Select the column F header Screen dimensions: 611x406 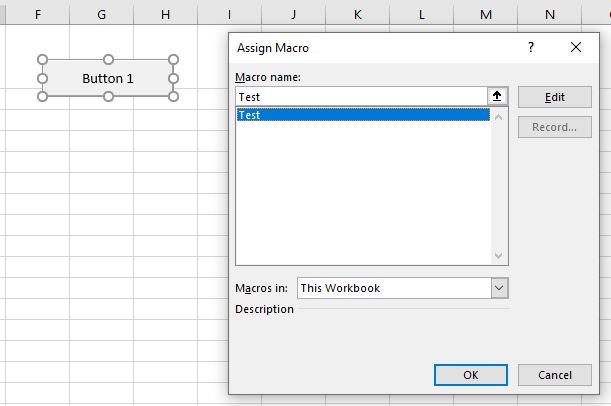click(x=38, y=15)
